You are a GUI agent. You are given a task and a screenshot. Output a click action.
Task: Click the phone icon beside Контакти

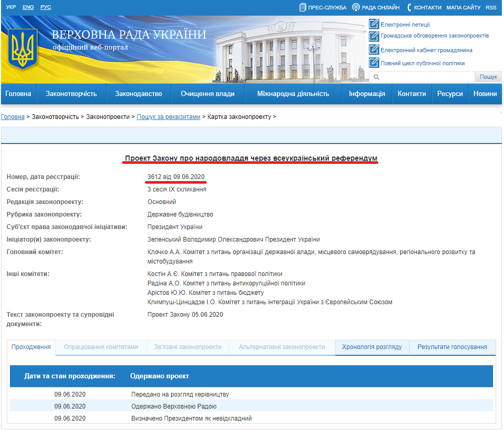pyautogui.click(x=409, y=7)
